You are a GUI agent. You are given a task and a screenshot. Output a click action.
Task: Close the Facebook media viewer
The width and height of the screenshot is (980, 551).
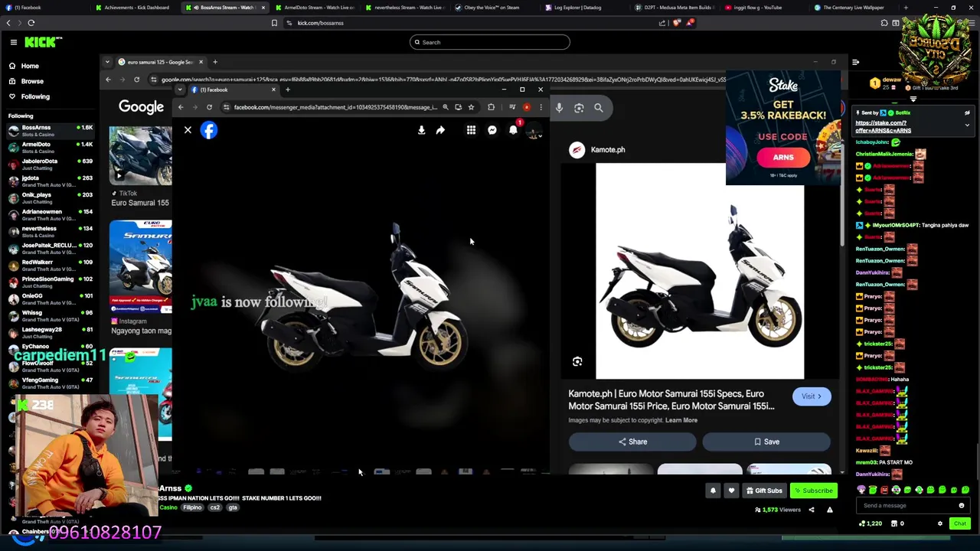tap(188, 130)
